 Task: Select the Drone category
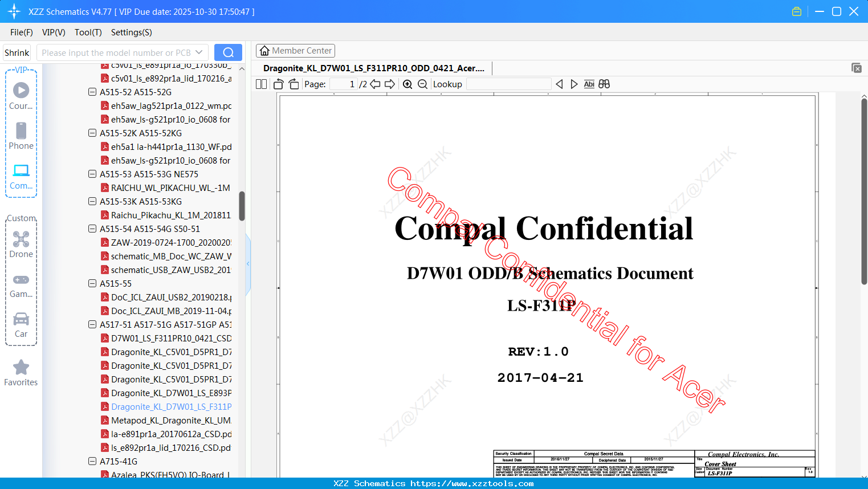21,244
